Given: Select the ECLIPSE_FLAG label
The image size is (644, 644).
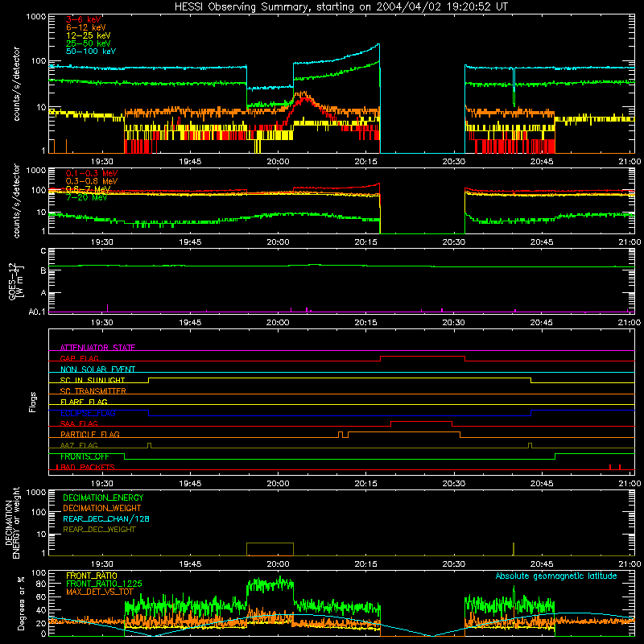Looking at the screenshot, I should tap(88, 413).
